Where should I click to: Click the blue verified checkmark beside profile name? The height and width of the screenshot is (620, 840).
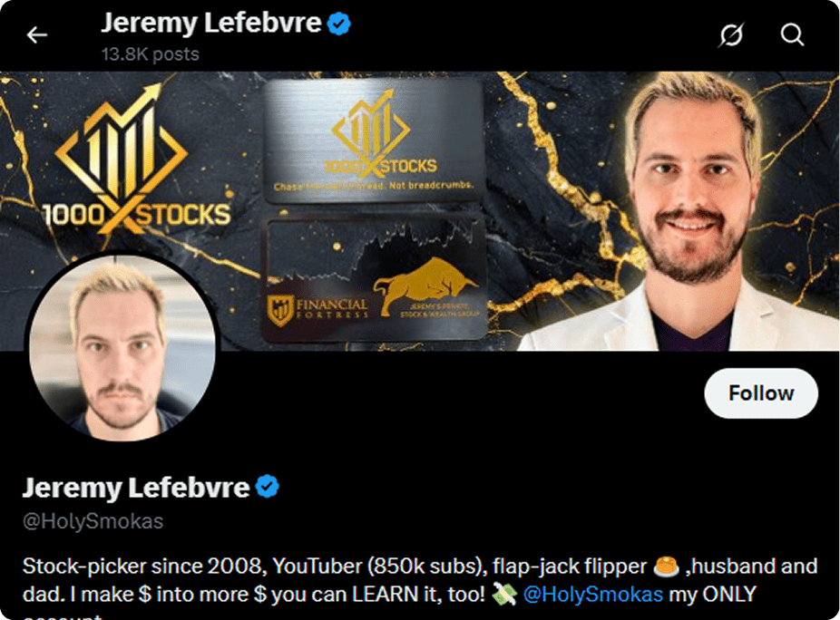coord(267,487)
